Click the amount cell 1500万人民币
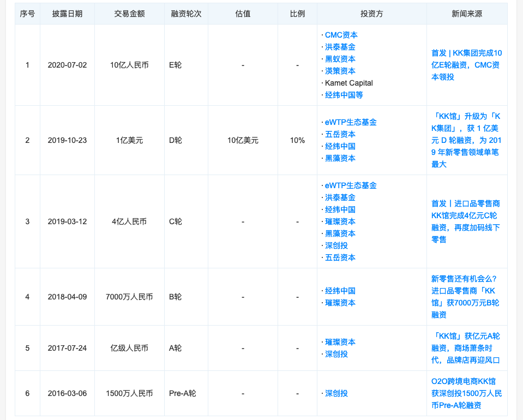Image resolution: width=523 pixels, height=420 pixels. [x=129, y=394]
